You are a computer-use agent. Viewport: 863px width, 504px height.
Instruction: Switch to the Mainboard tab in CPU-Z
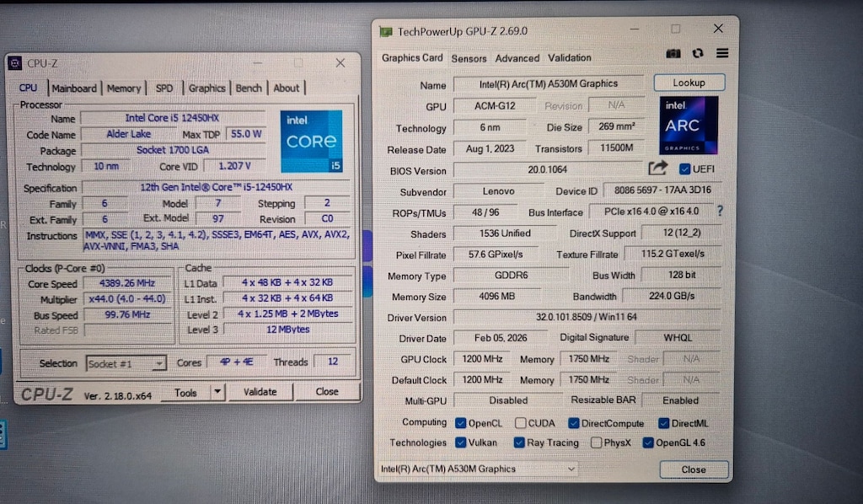pos(74,88)
